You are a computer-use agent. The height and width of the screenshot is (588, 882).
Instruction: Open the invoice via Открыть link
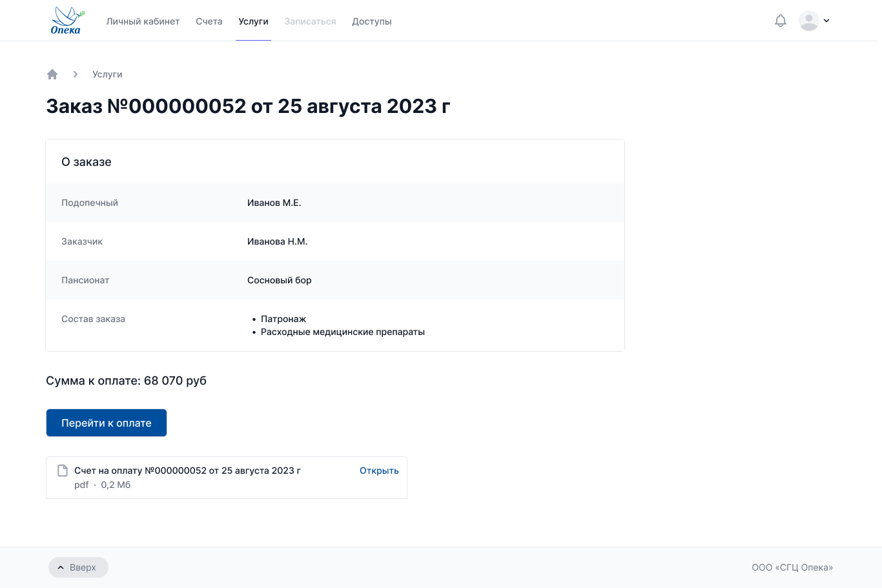tap(379, 471)
